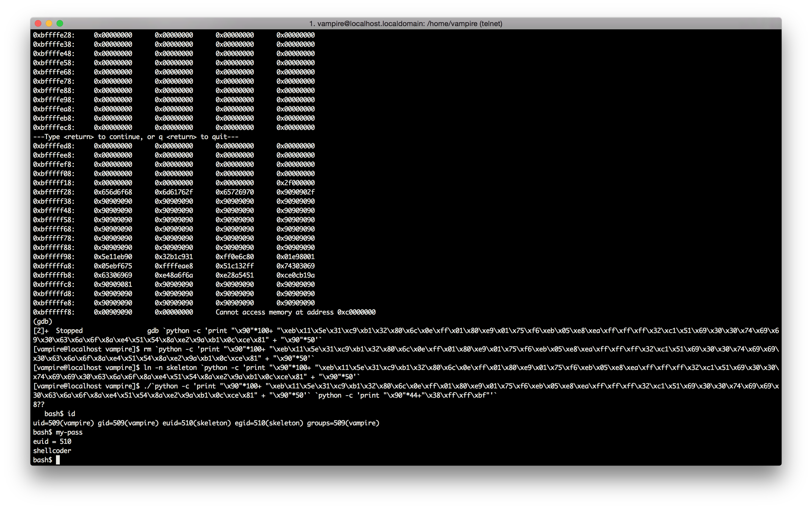Click the (gdb) prompt line
The width and height of the screenshot is (812, 509).
[x=42, y=322]
